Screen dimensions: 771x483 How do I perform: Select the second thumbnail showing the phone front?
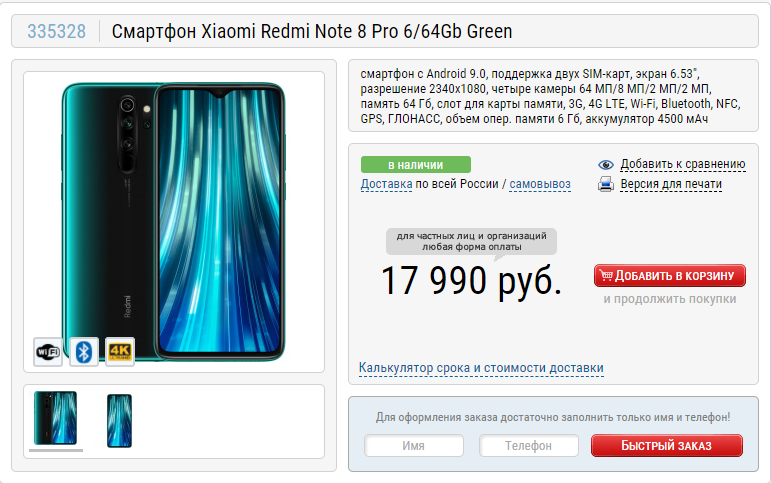[119, 421]
